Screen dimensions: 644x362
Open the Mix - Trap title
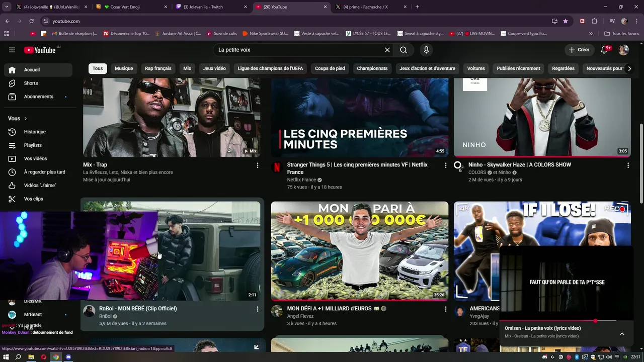pos(95,165)
